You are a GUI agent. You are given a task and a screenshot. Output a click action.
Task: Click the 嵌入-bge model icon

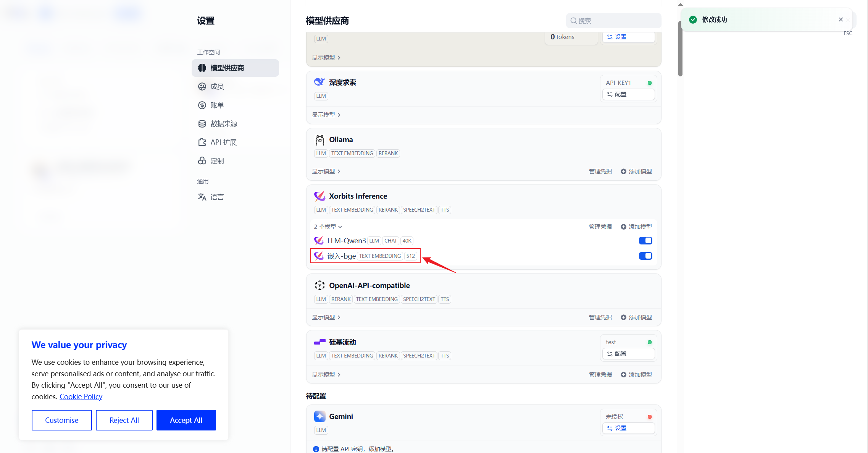pos(319,256)
